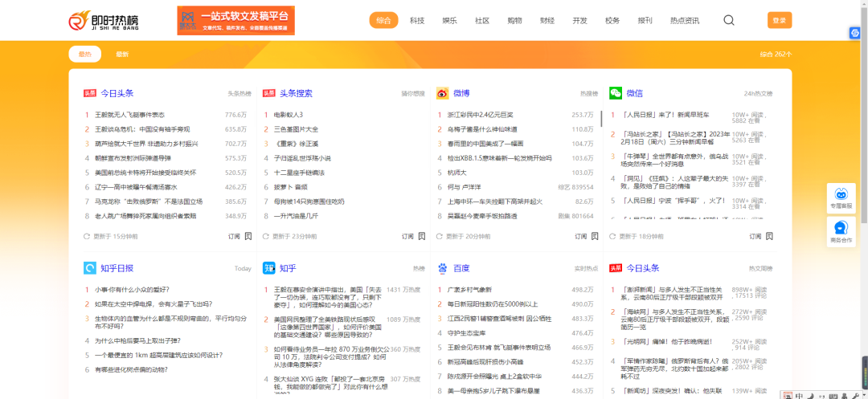Select the 综合 category tab
This screenshot has height=399, width=868.
[383, 20]
